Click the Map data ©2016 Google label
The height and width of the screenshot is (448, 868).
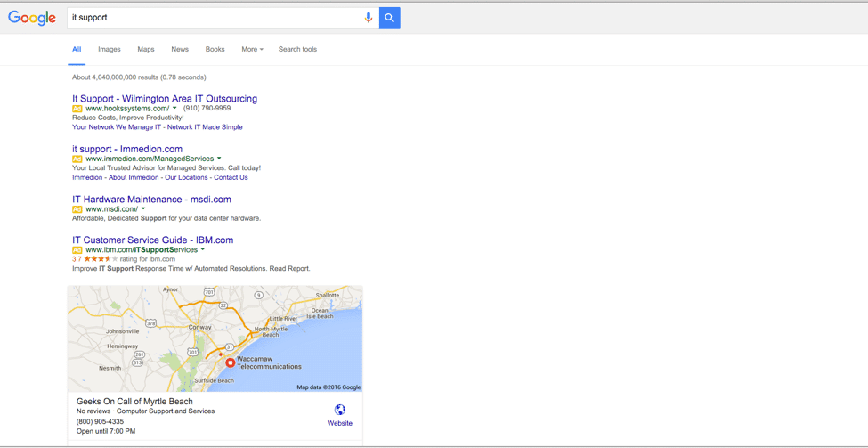pos(329,387)
